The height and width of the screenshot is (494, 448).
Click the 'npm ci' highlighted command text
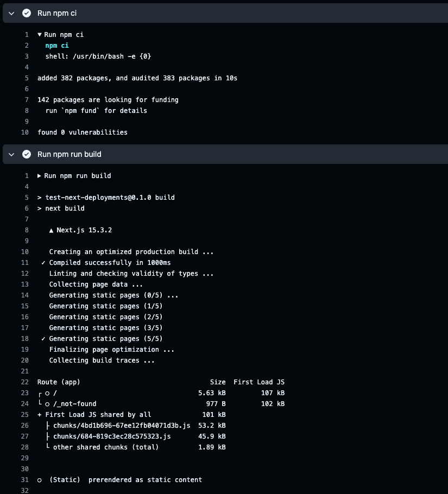[57, 46]
